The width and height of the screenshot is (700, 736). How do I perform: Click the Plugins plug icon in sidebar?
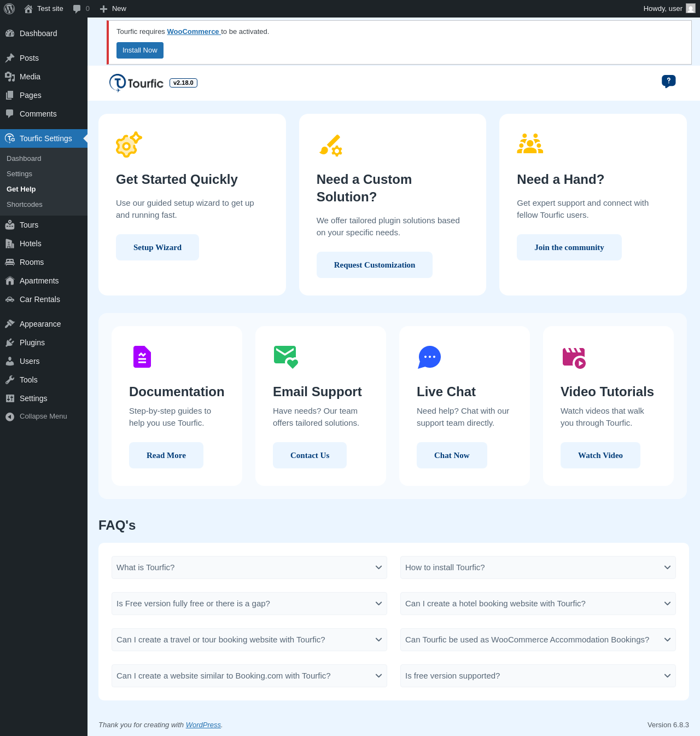click(x=10, y=343)
